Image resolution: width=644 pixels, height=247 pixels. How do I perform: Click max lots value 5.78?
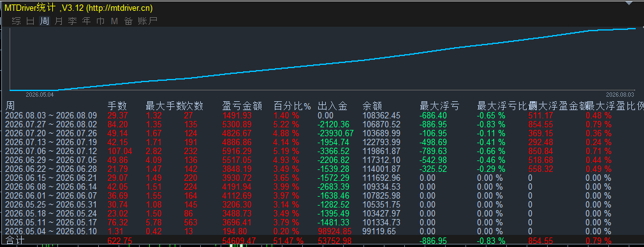[153, 222]
